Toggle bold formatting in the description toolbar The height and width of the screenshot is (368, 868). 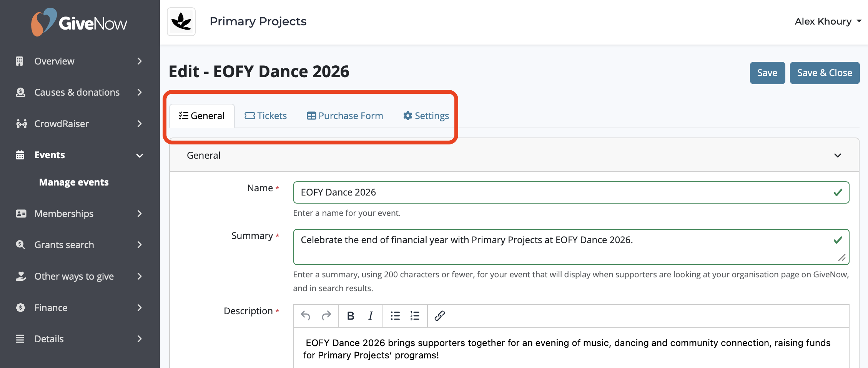click(351, 316)
